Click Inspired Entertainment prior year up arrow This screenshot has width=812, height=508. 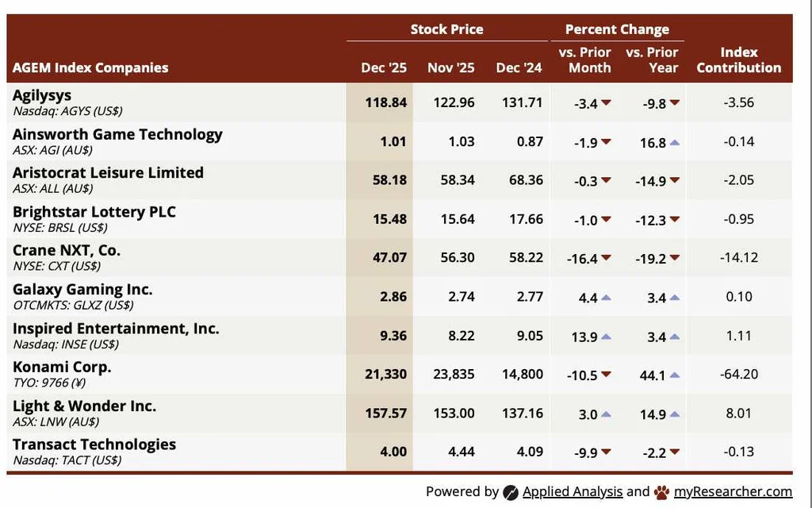click(675, 337)
